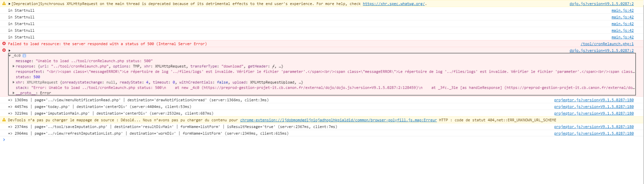Screen dimensions: 644x184
Task: Expand the xhr XMLHttpRequest property
Action: coord(13,82)
